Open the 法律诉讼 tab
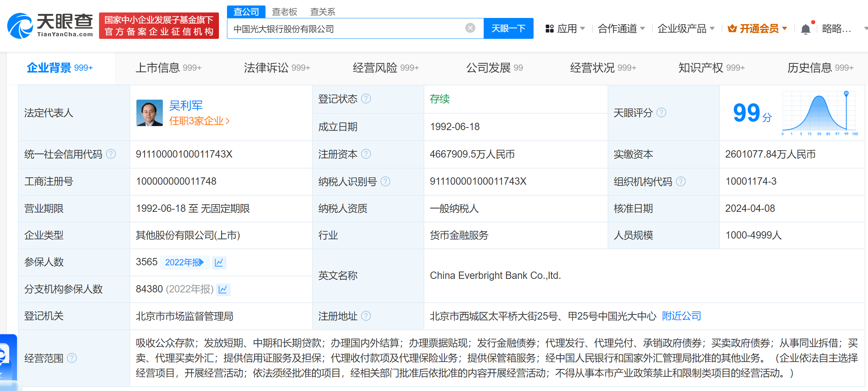The height and width of the screenshot is (391, 868). point(277,68)
